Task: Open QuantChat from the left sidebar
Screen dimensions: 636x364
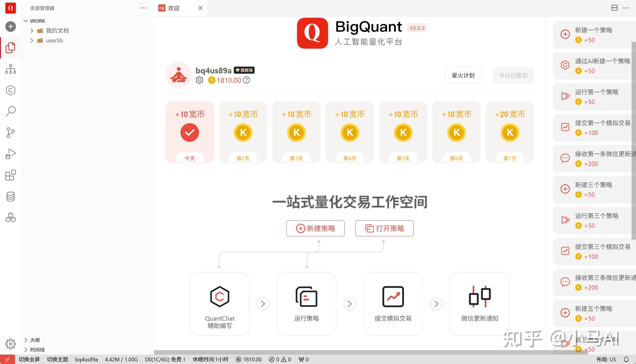Action: (11, 90)
